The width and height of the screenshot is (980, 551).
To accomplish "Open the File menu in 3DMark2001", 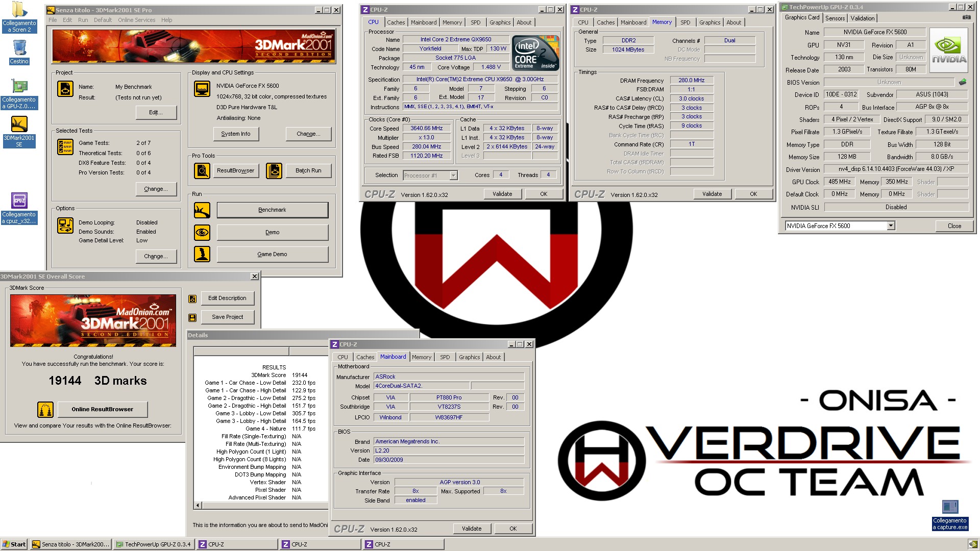I will (53, 20).
